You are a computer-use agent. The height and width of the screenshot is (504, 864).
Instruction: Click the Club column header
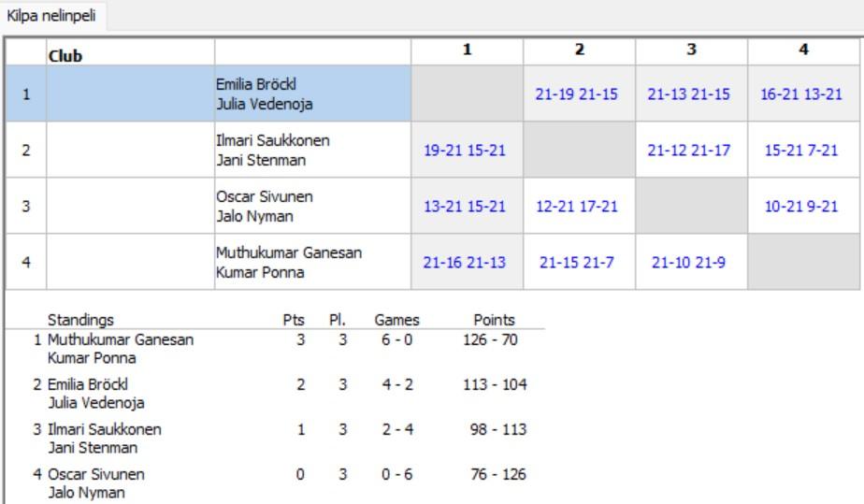pyautogui.click(x=65, y=55)
